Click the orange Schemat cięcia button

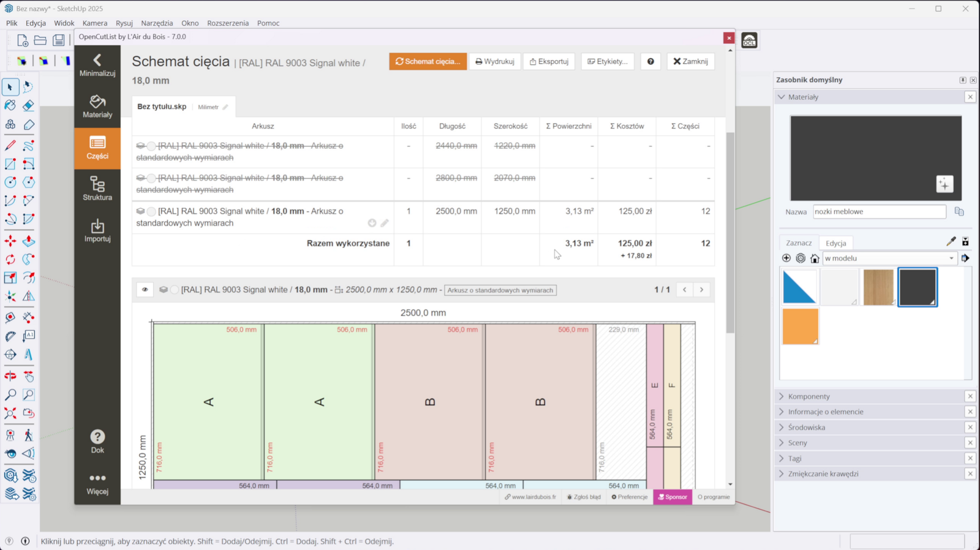[x=428, y=61]
